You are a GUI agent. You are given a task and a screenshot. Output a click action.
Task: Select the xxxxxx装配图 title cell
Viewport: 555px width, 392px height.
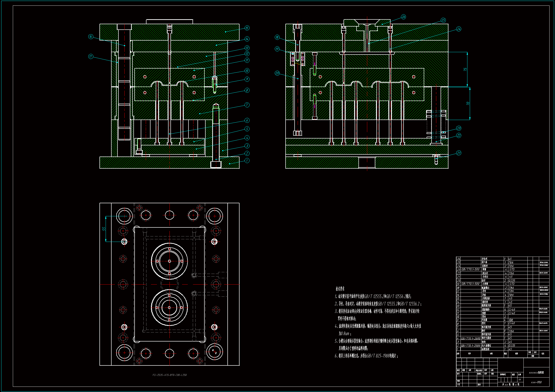(x=536, y=373)
